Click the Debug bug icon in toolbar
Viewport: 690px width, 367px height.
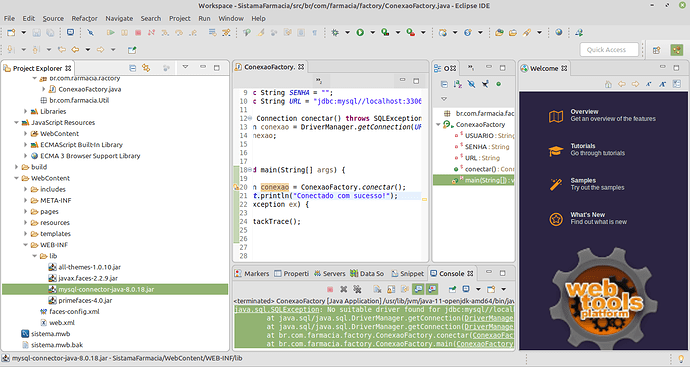pyautogui.click(x=335, y=33)
